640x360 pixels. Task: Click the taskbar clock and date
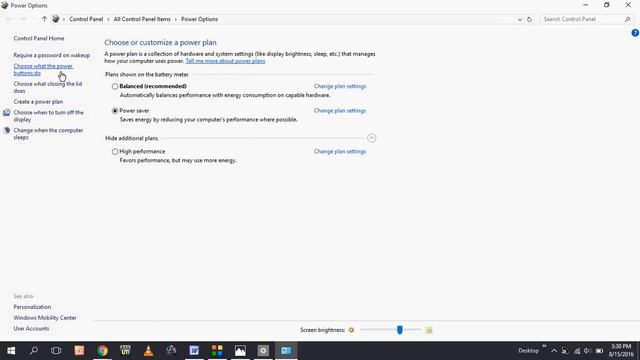click(x=621, y=351)
